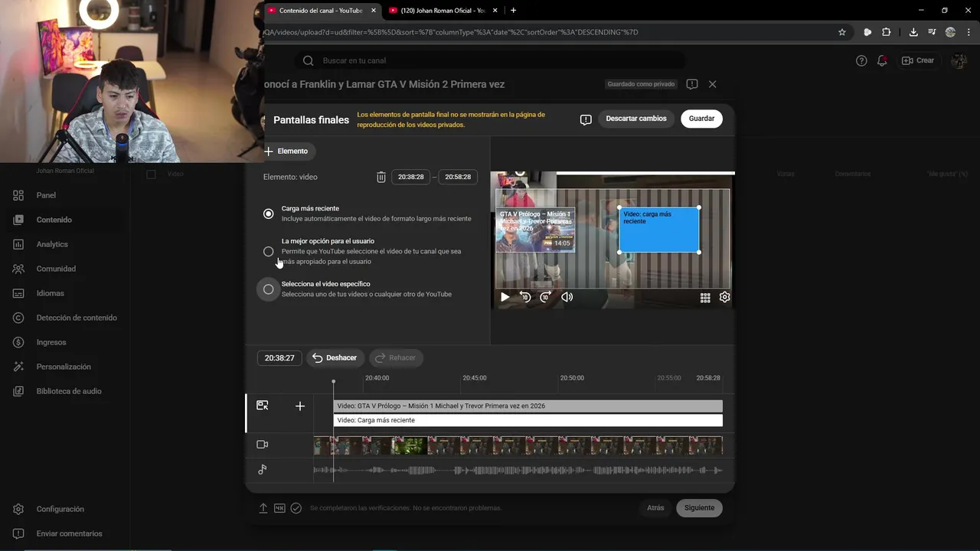Click 'Buscar en tu canal' search field
This screenshot has width=980, height=551.
tap(490, 60)
